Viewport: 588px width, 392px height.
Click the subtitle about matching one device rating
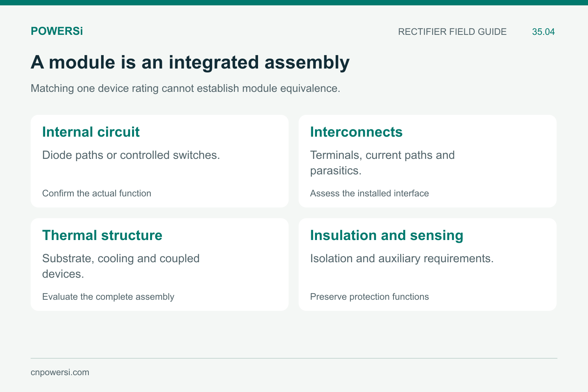[x=185, y=88]
